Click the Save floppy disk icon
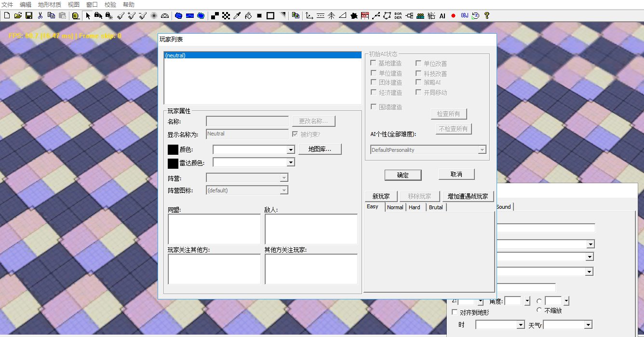 29,15
